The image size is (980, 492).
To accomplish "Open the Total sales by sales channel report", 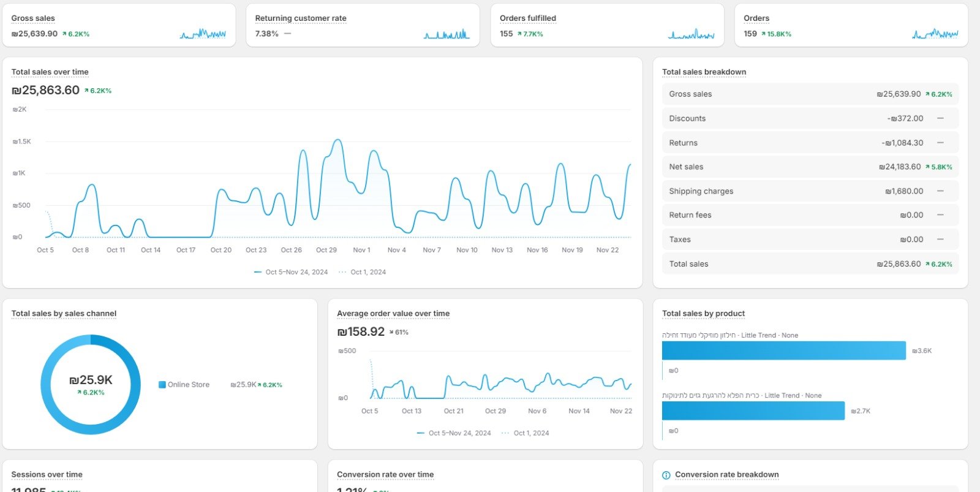I will 64,313.
